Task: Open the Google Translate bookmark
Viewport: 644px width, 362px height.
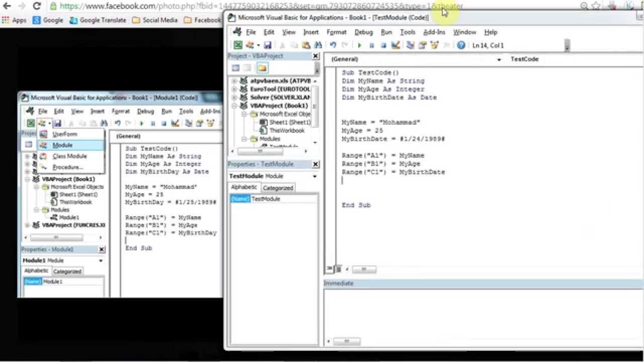Action: [98, 20]
